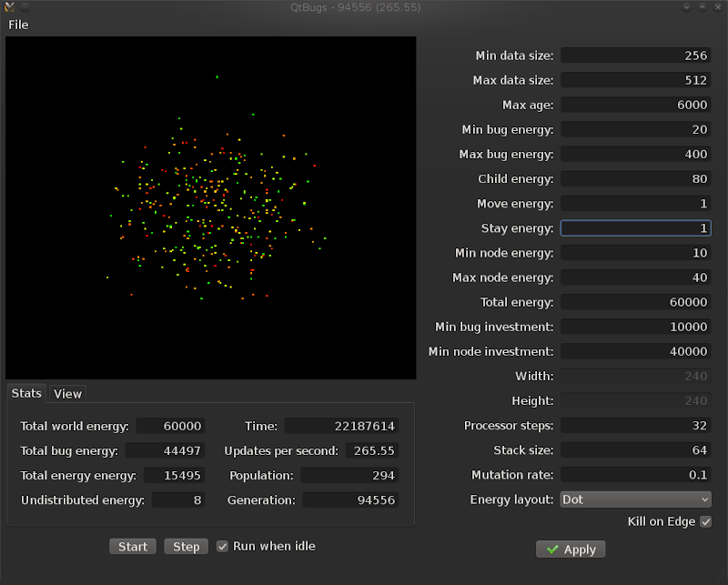Click the Max age input field
This screenshot has width=728, height=585.
pyautogui.click(x=635, y=106)
